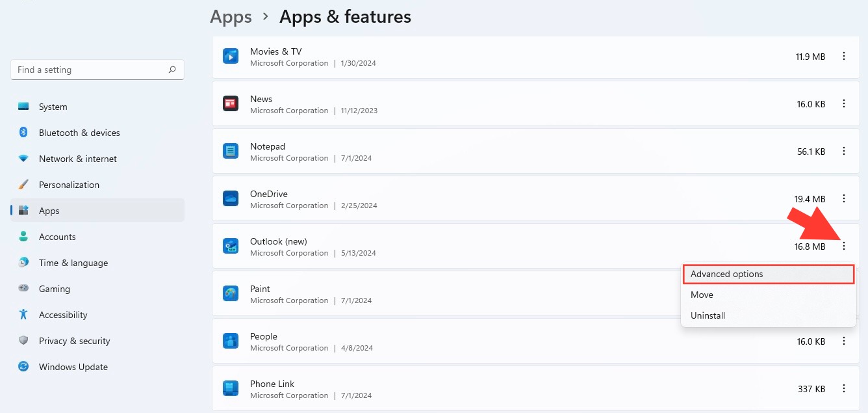Image resolution: width=868 pixels, height=413 pixels.
Task: Click the Phone Link app icon
Action: [x=231, y=389]
